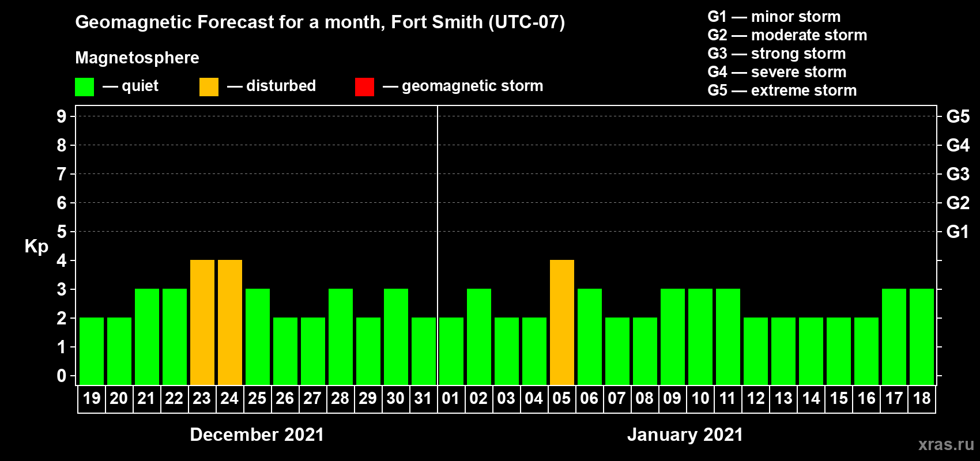This screenshot has height=461, width=980.
Task: Click the green bar for December 21
Action: pos(147,337)
